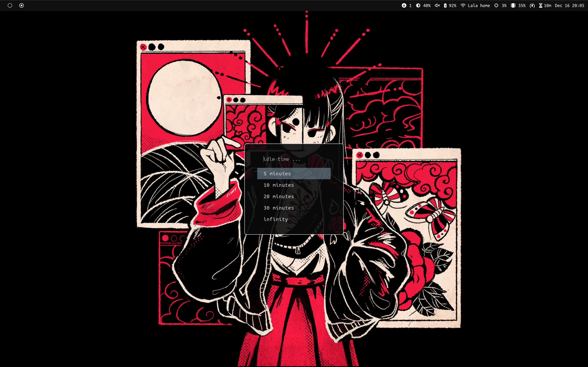This screenshot has width=588, height=367.
Task: Click the "idle time ..." input field
Action: pos(281,159)
